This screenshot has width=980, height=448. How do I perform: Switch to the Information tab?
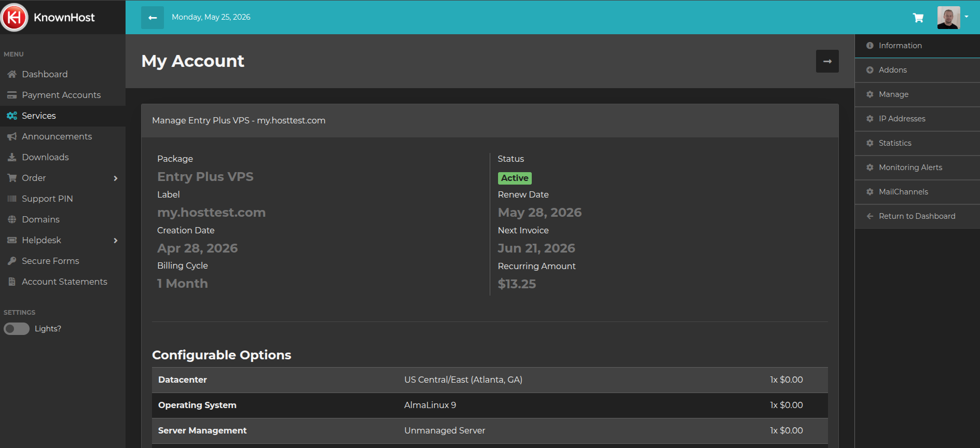tap(917, 46)
